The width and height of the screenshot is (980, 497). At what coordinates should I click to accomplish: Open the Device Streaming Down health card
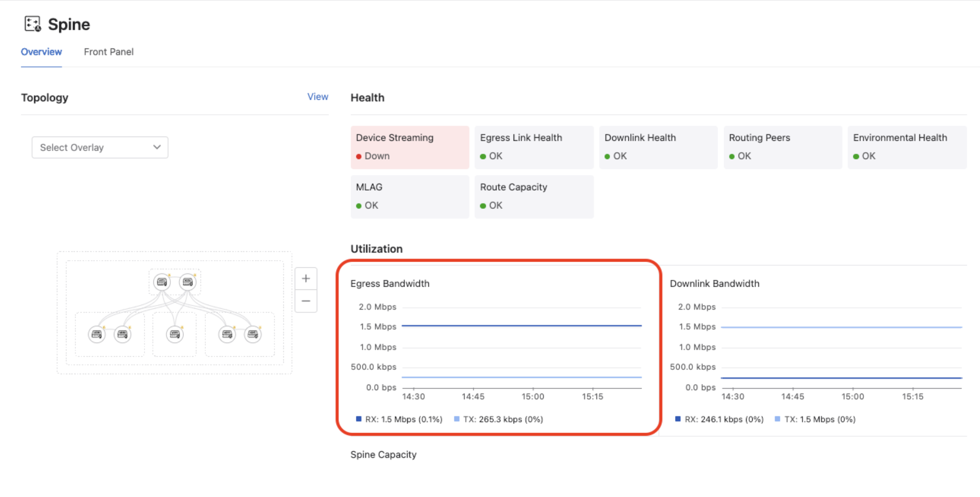[x=410, y=147]
